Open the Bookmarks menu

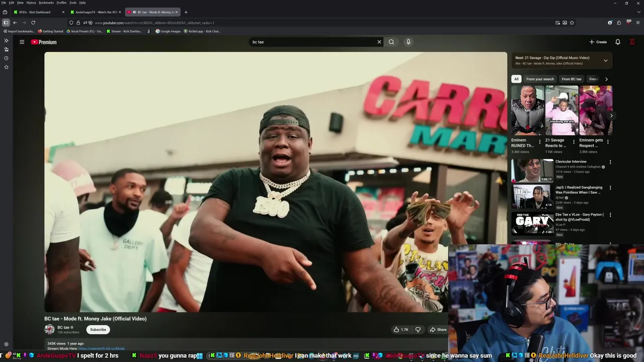46,3
